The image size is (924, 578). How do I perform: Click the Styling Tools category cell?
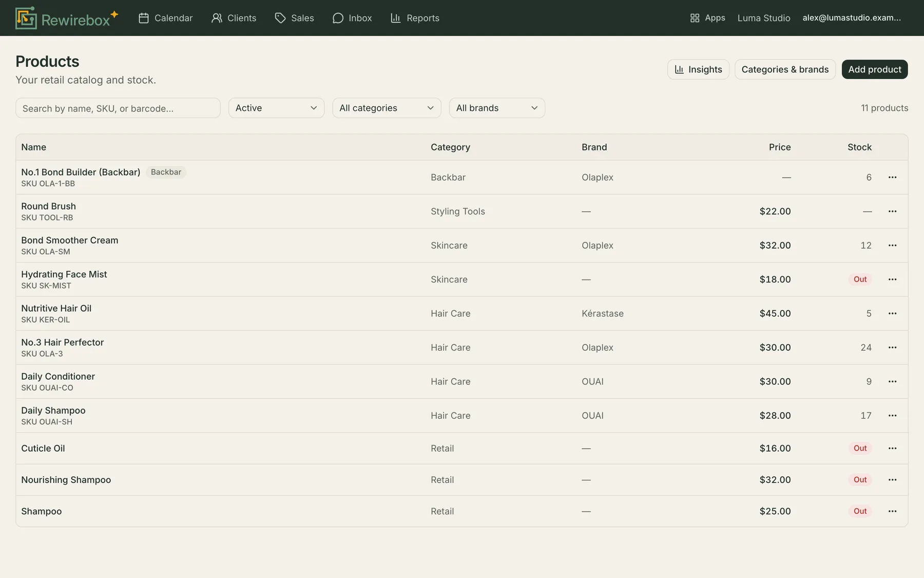point(458,211)
